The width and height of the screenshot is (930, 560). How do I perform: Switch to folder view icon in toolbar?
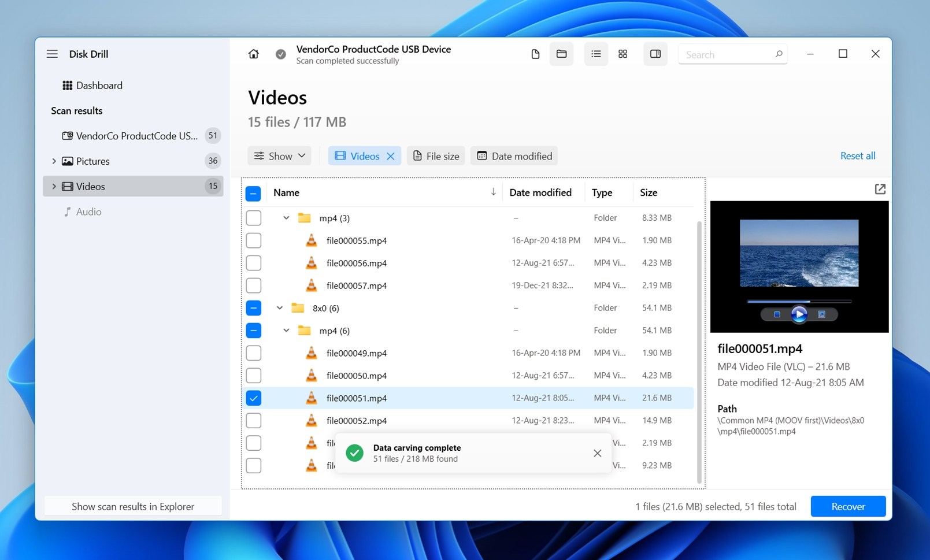561,54
